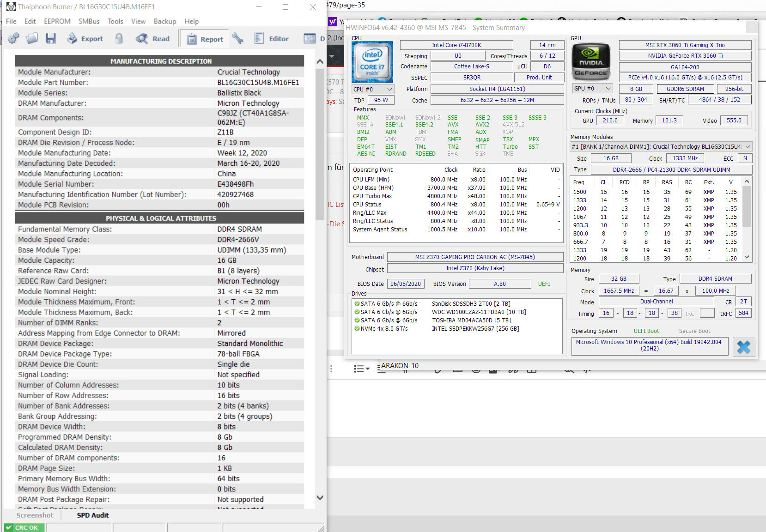766x532 pixels.
Task: Click the Module Part Number value BL16G30C15U4B.M16FE1
Action: coord(258,83)
